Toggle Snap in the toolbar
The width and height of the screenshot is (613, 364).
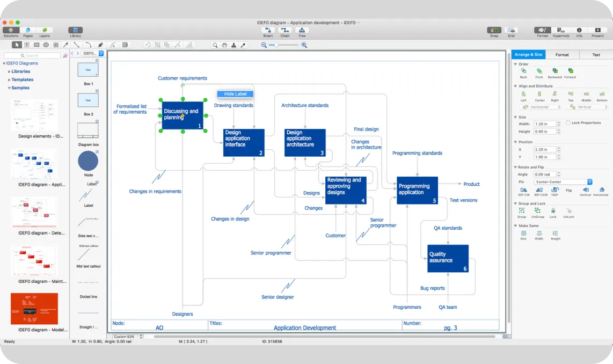(494, 30)
